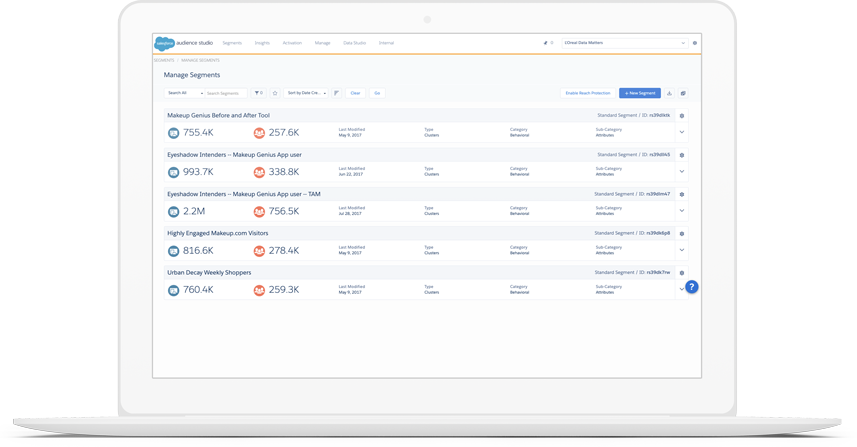Click the header settings gear icon

point(695,43)
